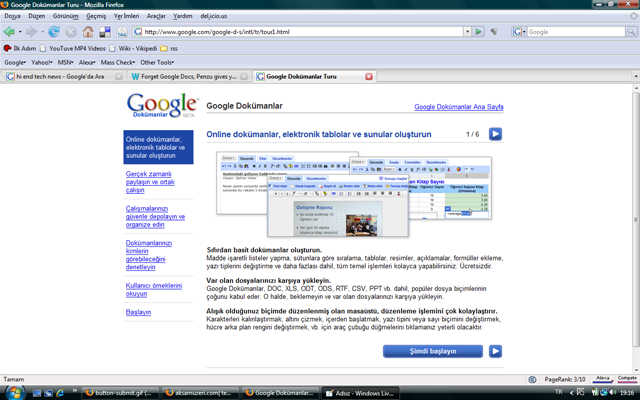The image size is (640, 400).
Task: Open the Düzen menu
Action: pyautogui.click(x=36, y=16)
